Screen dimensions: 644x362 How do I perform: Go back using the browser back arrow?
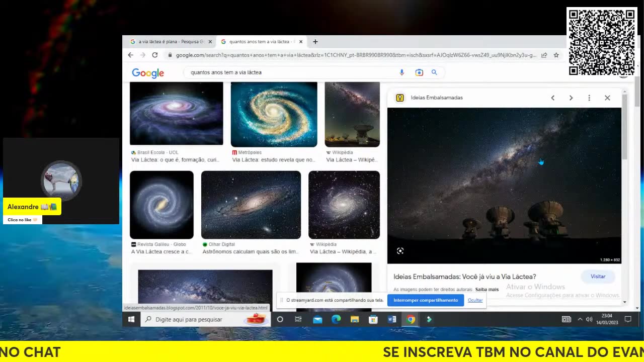(131, 55)
